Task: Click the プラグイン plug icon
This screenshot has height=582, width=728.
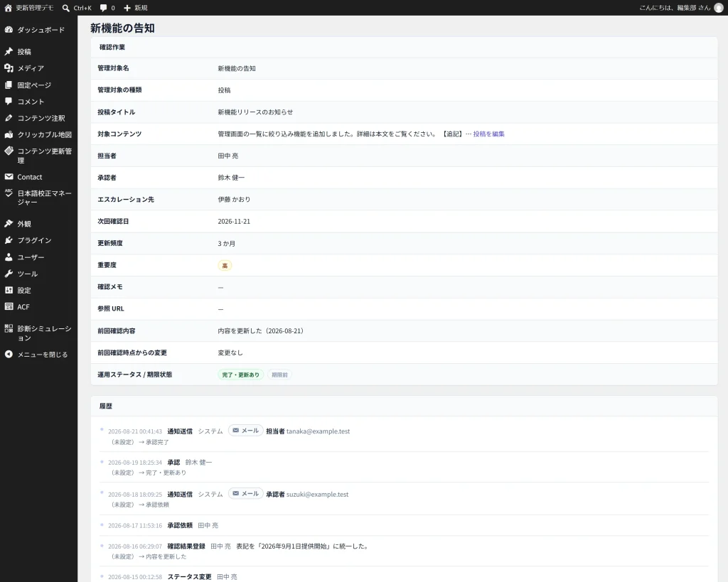Action: click(9, 240)
